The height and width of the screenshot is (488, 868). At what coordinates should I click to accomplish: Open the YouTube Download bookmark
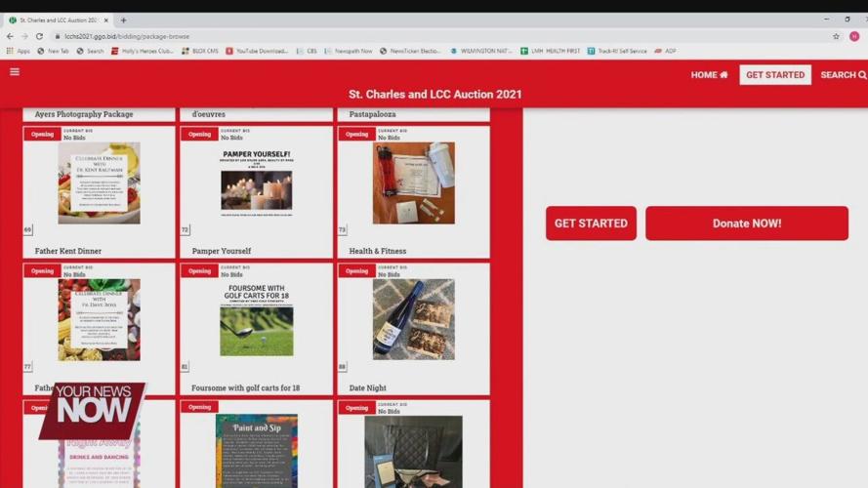pos(258,51)
